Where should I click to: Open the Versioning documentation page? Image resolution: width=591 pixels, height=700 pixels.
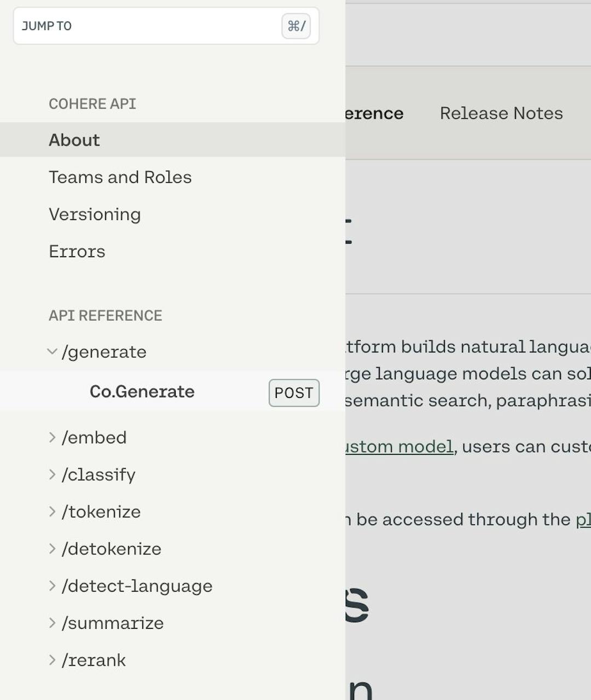(x=94, y=214)
